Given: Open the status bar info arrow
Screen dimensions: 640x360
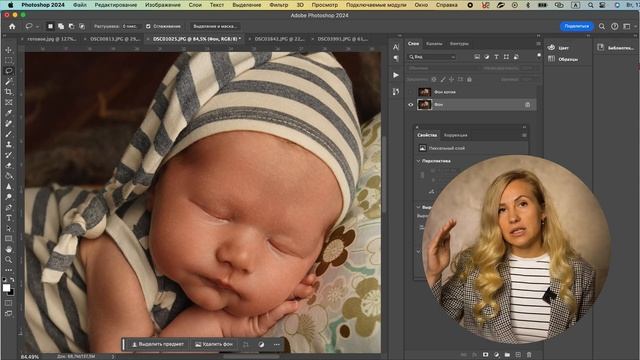Looking at the screenshot, I should click(x=113, y=356).
